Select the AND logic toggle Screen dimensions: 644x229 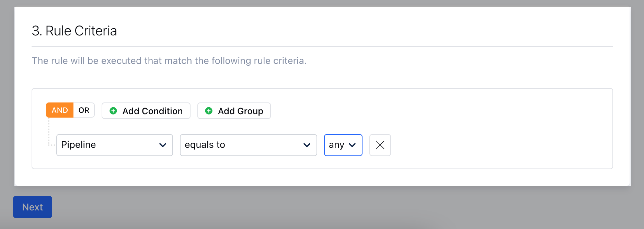pos(60,110)
